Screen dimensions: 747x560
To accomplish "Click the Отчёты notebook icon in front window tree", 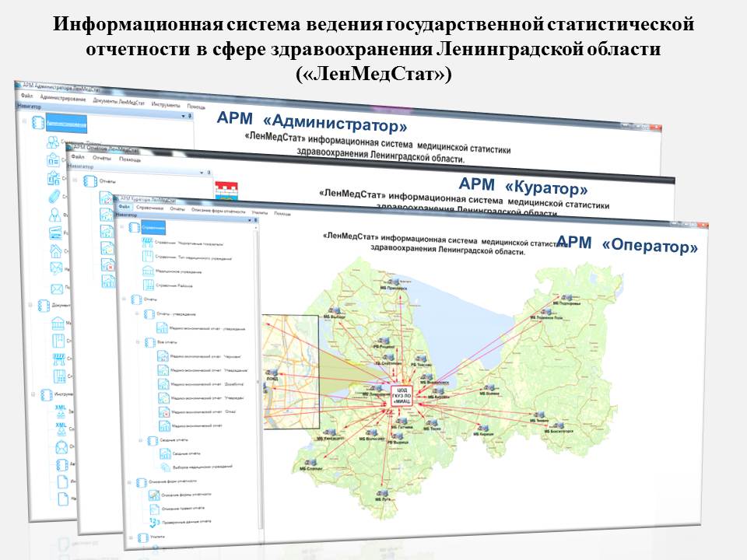I will pyautogui.click(x=137, y=299).
